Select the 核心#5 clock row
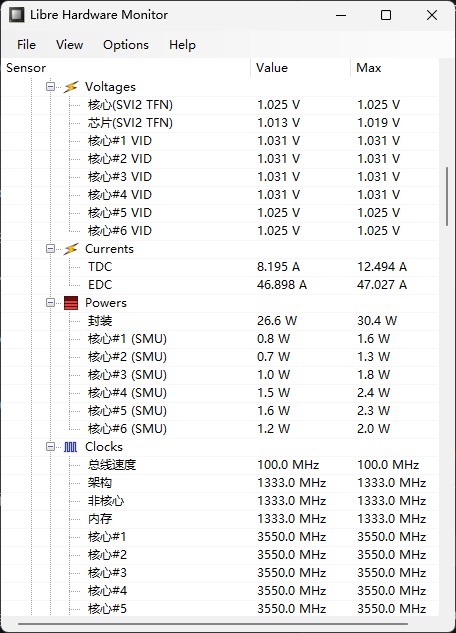Viewport: 456px width, 633px height. tap(220, 608)
